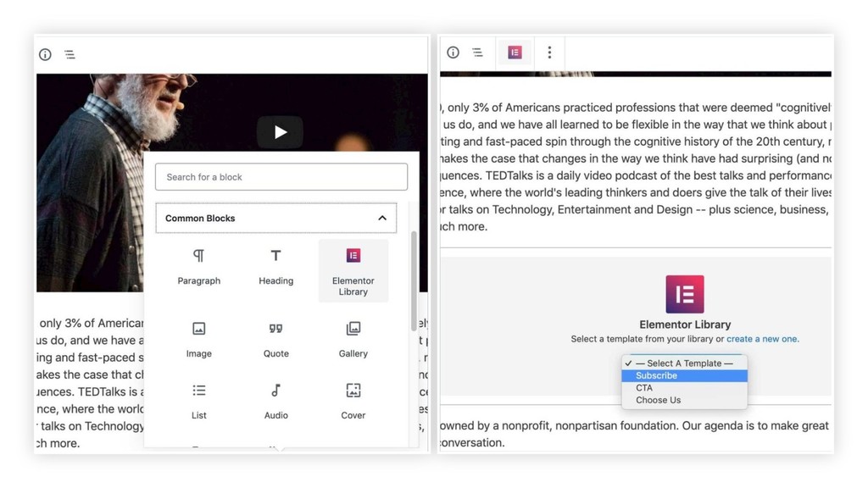The height and width of the screenshot is (488, 868).
Task: Select the Subscribe template option
Action: click(x=684, y=375)
